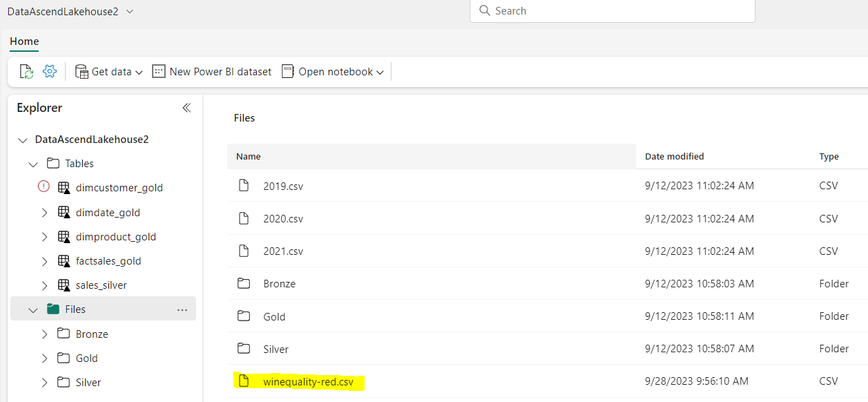This screenshot has height=402, width=868.
Task: Switch to the Home tab
Action: pyautogui.click(x=23, y=41)
